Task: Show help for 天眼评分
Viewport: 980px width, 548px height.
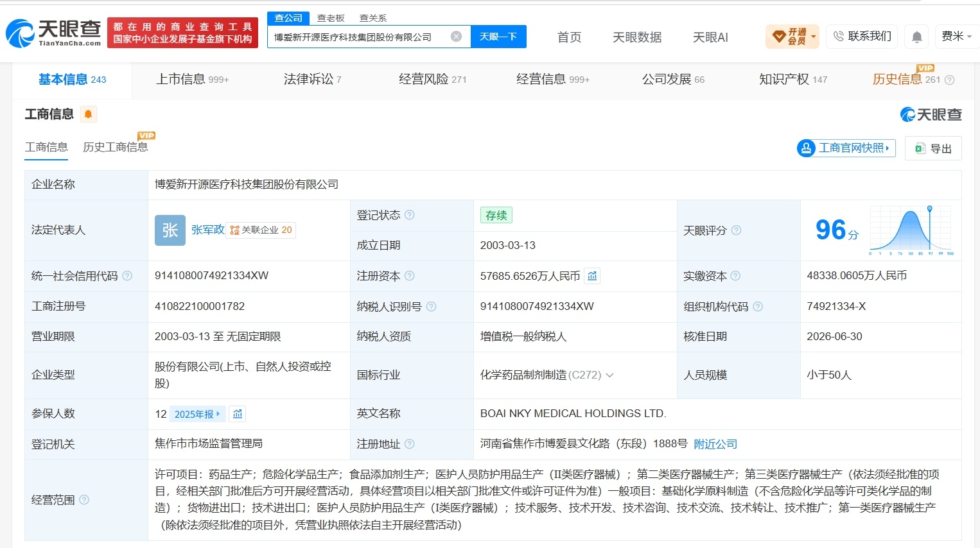Action: [x=736, y=230]
